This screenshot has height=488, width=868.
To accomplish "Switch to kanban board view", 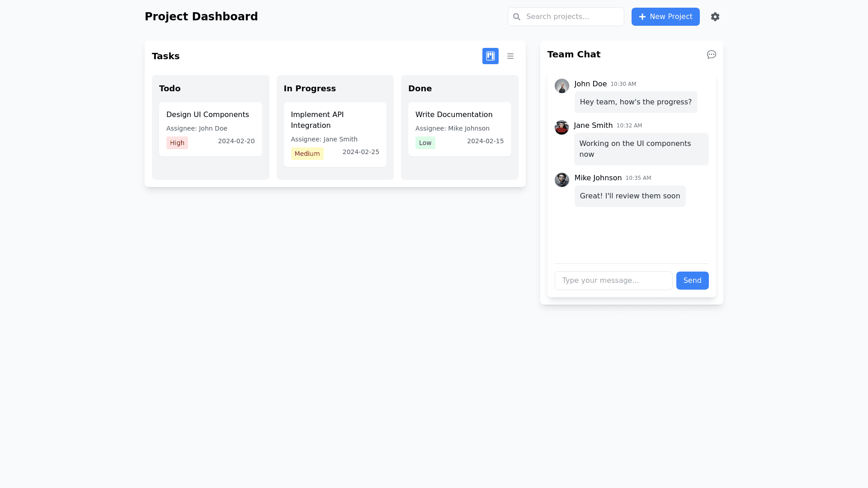I will tap(490, 56).
